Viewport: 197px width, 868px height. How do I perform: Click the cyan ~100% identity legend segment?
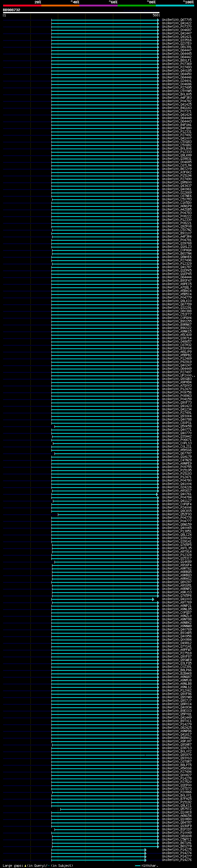tap(175, 6)
